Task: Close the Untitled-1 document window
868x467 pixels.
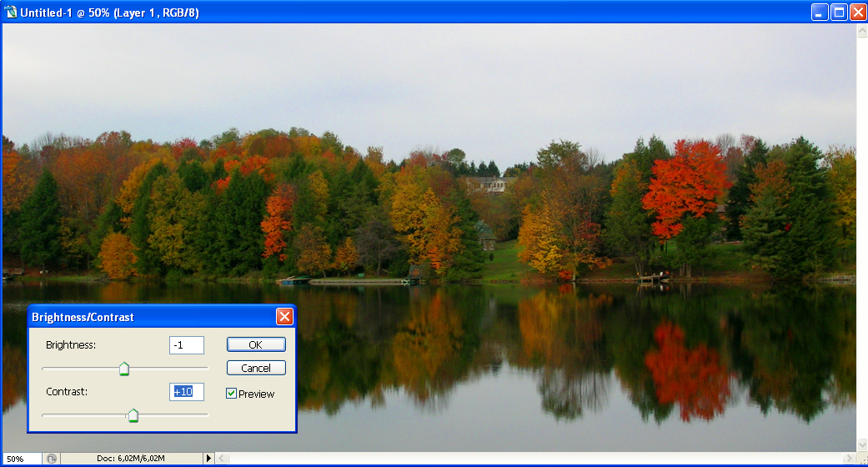Action: [857, 12]
